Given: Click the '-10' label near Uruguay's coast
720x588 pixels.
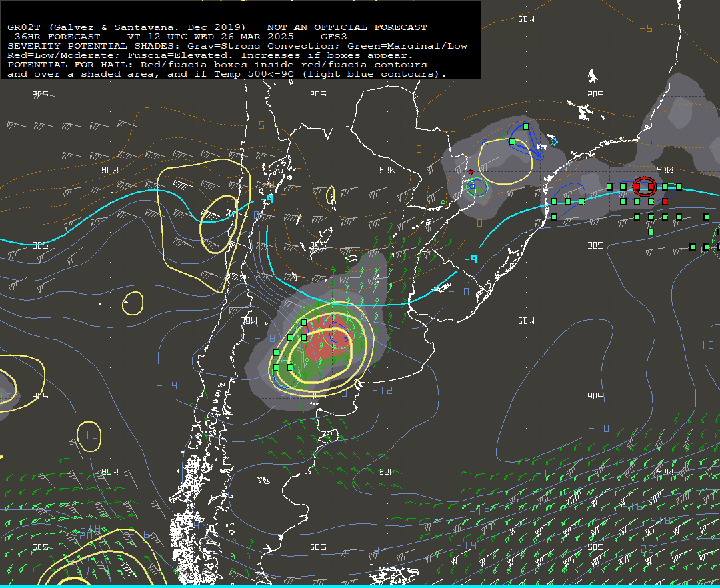Looking at the screenshot, I should click(459, 291).
